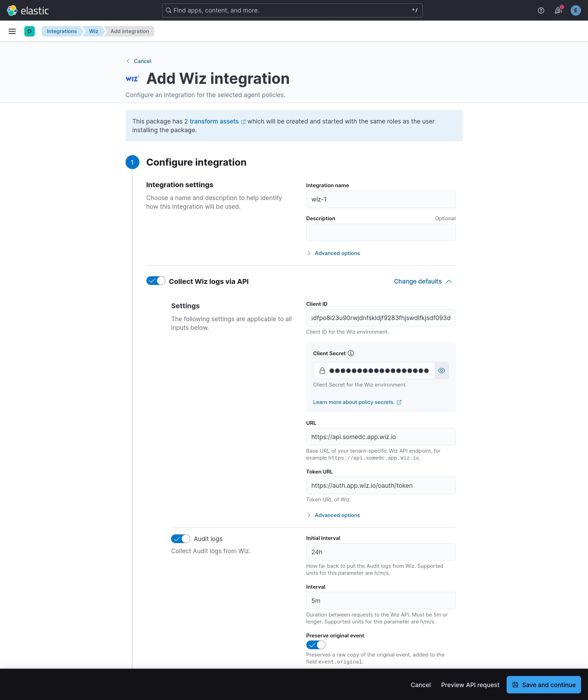Edit the Token URL field

[381, 485]
